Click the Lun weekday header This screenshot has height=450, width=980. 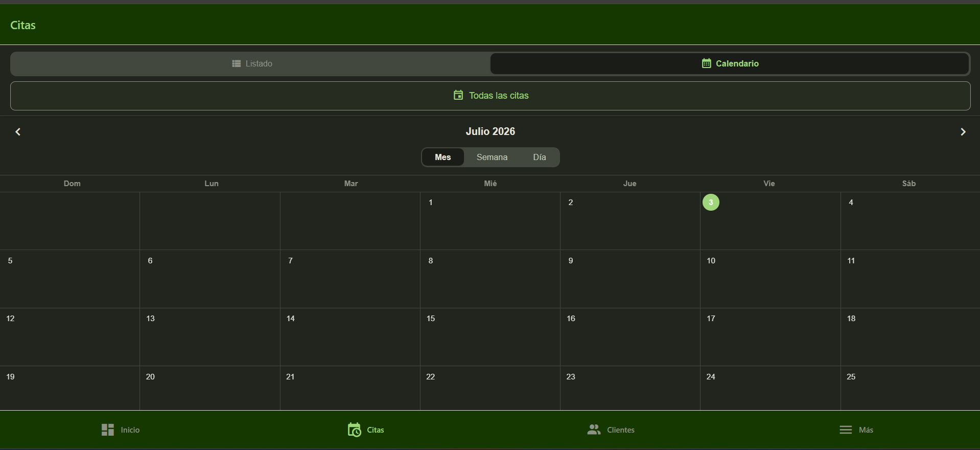pyautogui.click(x=212, y=184)
